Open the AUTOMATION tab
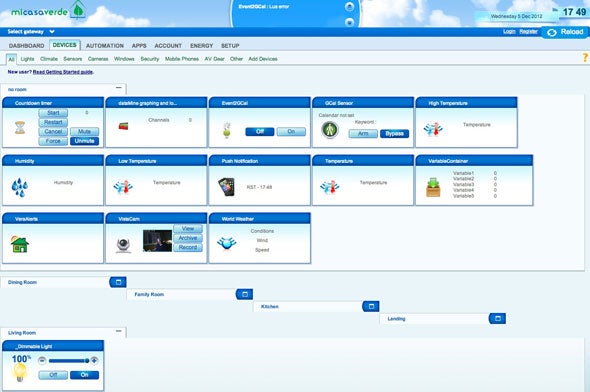This screenshot has width=590, height=392. pyautogui.click(x=105, y=46)
